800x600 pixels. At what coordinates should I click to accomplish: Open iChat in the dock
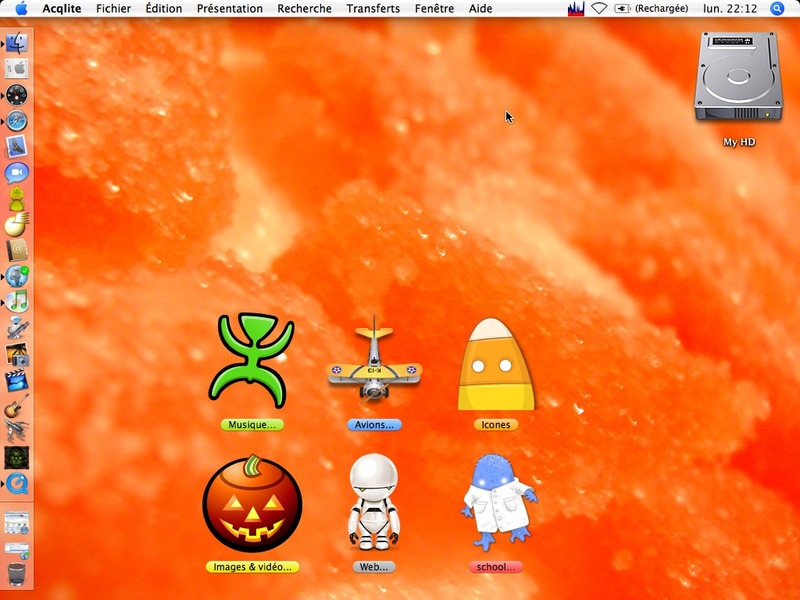(17, 172)
